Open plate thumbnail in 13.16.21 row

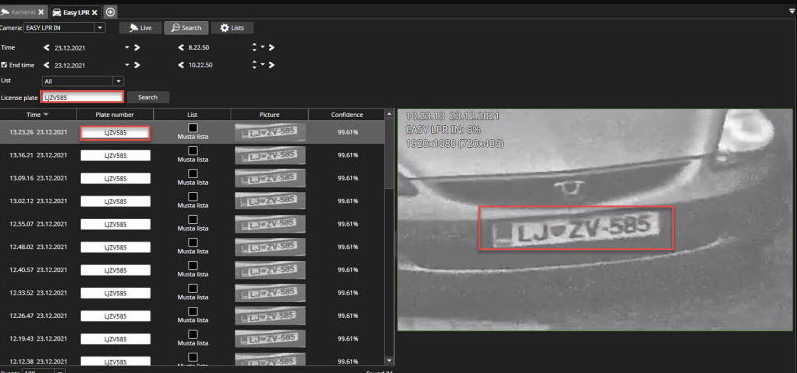[x=270, y=155]
